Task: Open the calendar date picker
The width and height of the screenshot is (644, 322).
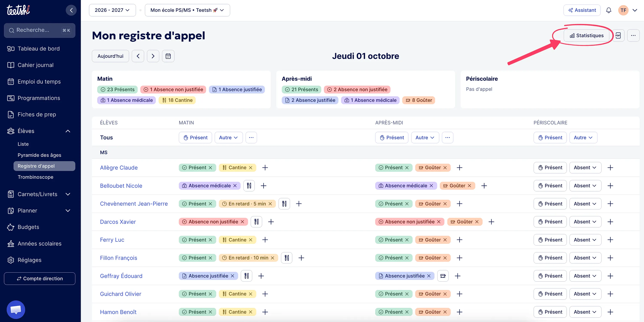Action: 168,56
